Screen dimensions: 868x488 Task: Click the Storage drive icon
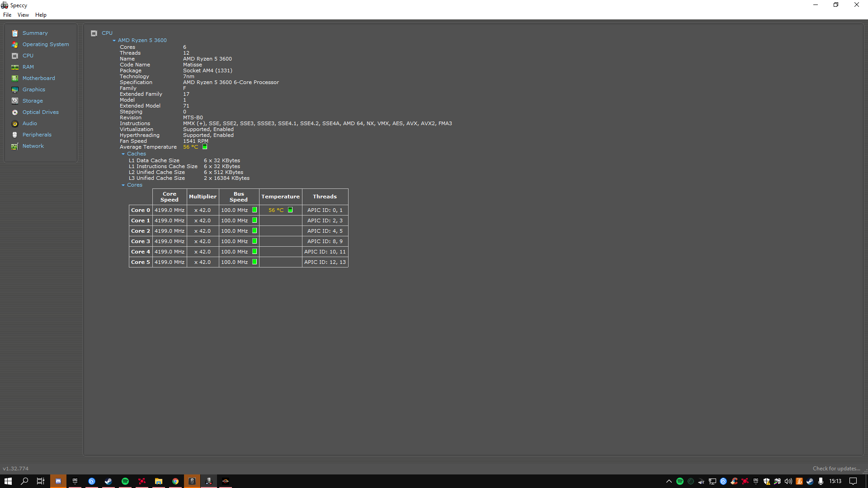point(15,101)
